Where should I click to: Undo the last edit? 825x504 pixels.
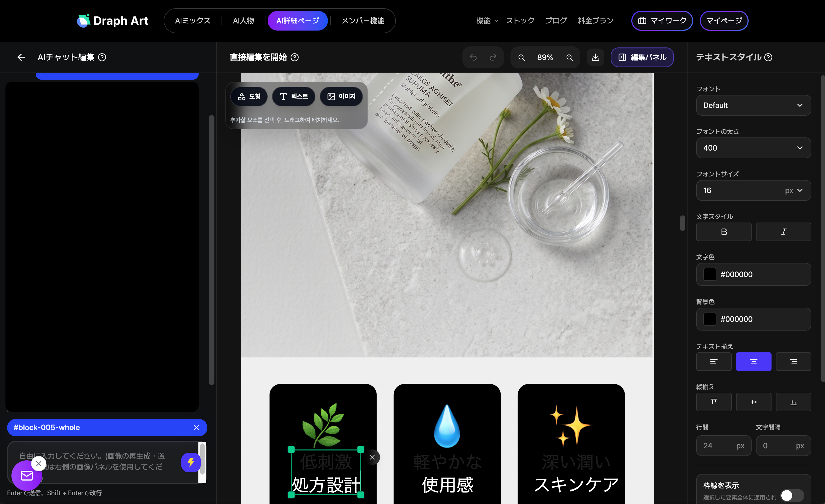point(473,57)
